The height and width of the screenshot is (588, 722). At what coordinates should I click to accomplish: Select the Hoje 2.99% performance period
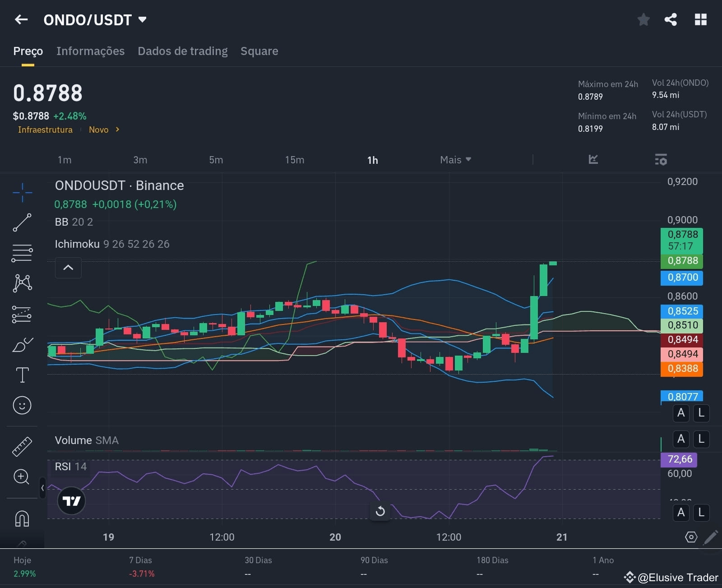click(24, 567)
